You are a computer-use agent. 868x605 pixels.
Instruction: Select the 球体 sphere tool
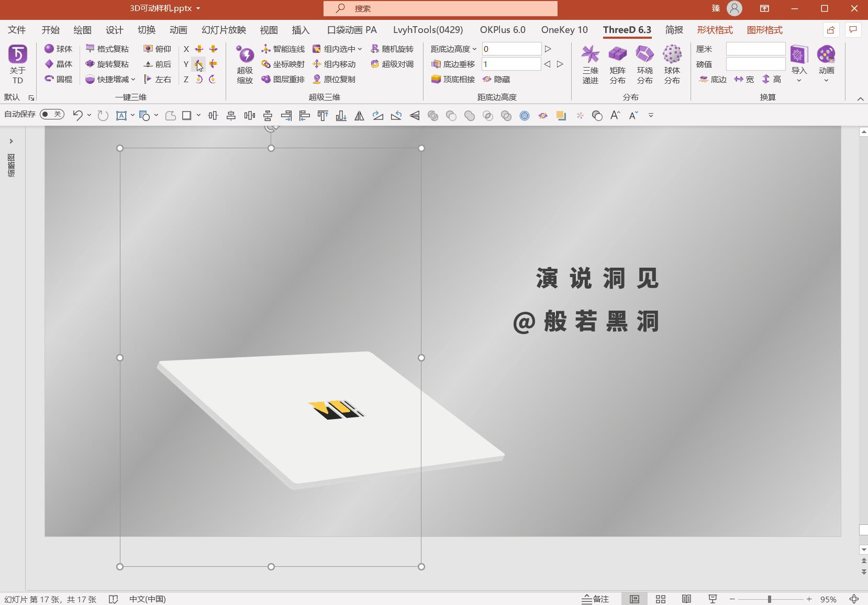59,49
